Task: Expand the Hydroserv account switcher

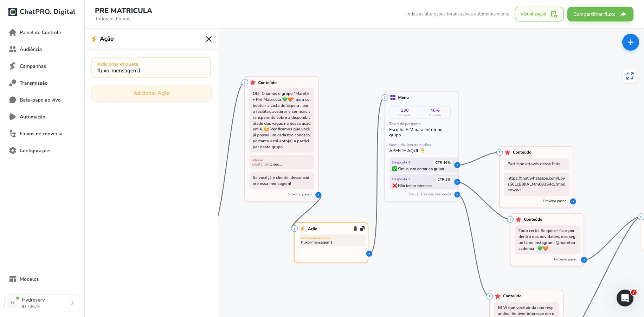Action: [x=42, y=303]
